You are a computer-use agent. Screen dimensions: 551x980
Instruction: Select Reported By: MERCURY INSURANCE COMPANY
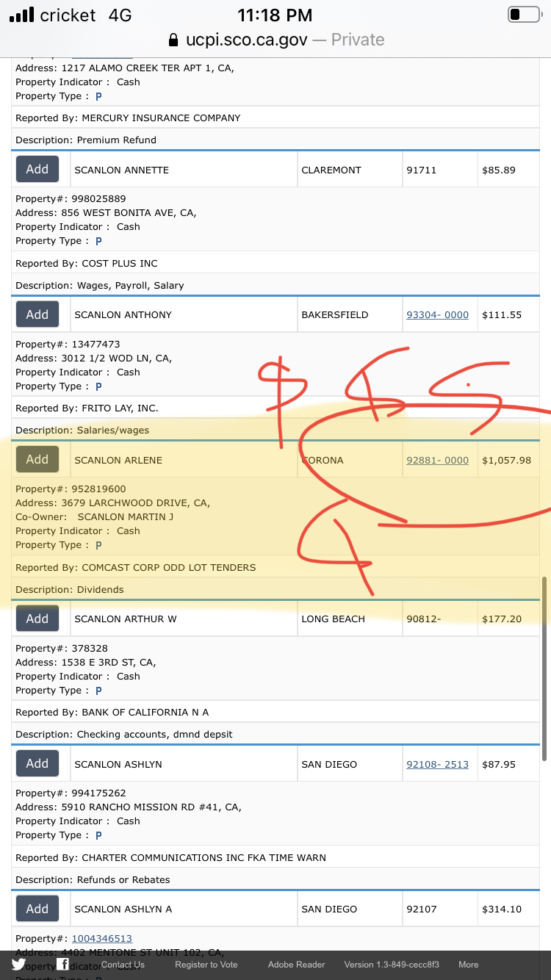tap(128, 118)
